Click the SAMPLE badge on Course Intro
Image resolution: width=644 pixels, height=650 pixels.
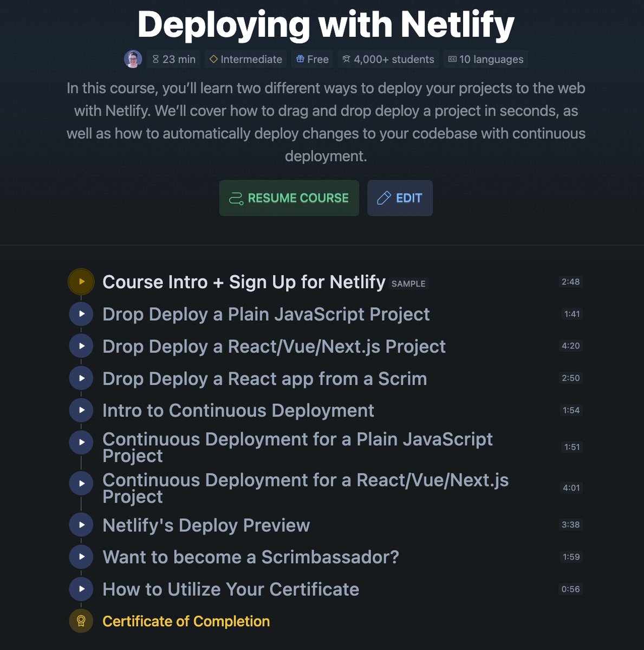point(408,283)
